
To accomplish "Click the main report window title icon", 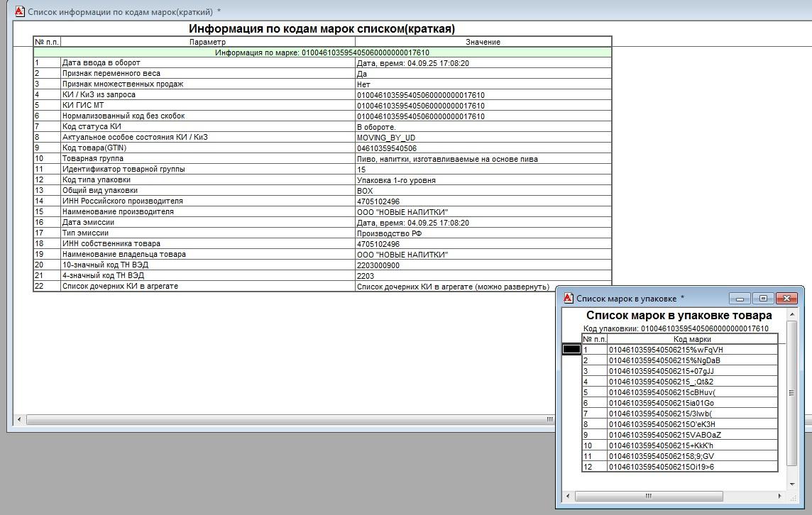I will click(x=20, y=11).
